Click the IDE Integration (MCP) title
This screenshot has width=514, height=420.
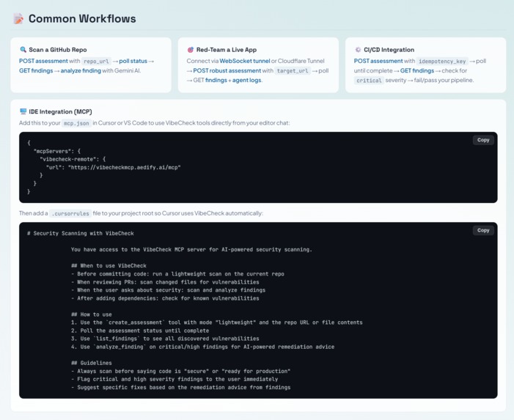[60, 111]
